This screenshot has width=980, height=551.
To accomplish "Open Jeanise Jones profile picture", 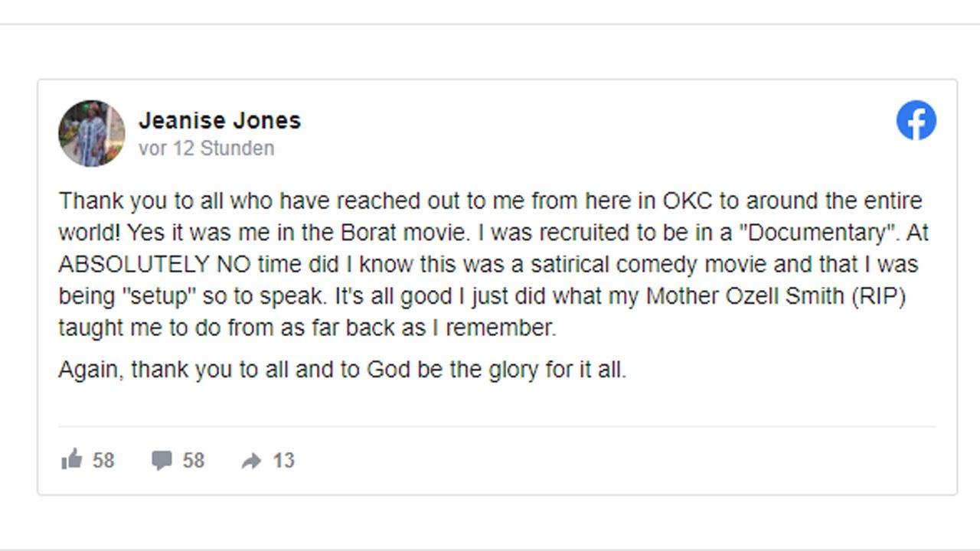I will point(92,133).
